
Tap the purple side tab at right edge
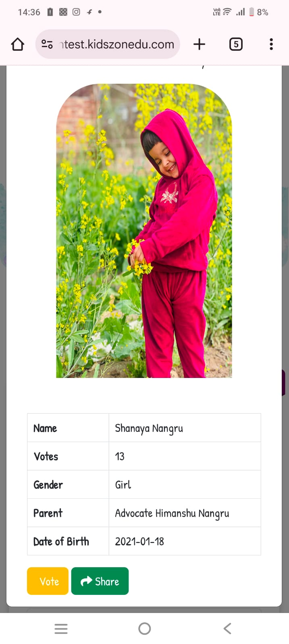point(283,382)
